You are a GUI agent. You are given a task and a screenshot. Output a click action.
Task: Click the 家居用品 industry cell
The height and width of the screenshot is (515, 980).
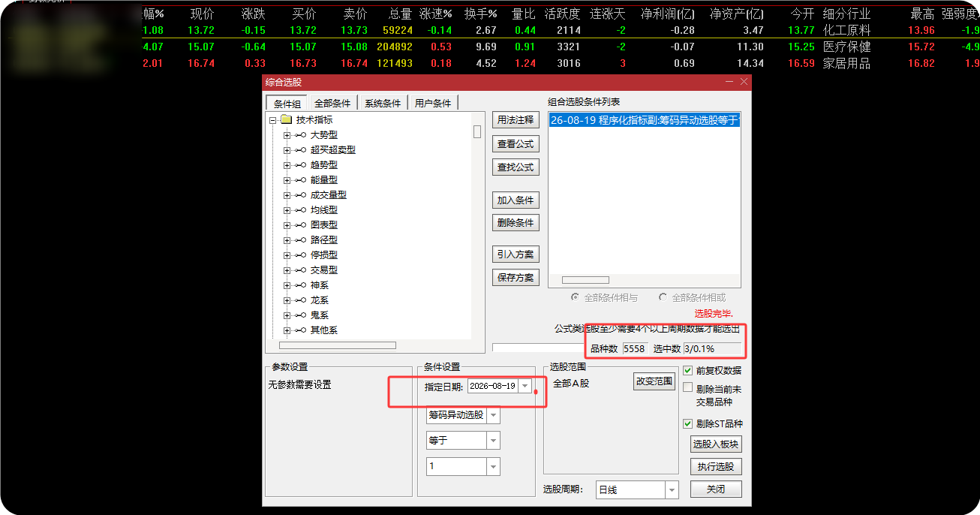pos(846,63)
